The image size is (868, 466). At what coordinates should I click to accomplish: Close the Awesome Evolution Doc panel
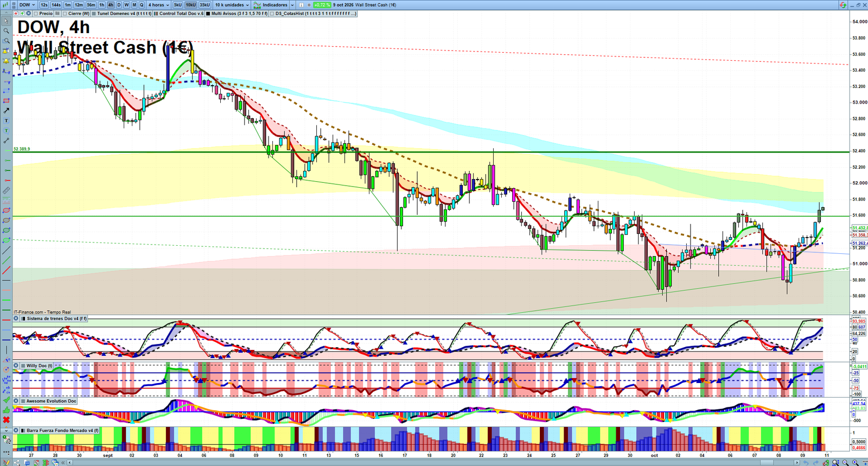point(16,401)
